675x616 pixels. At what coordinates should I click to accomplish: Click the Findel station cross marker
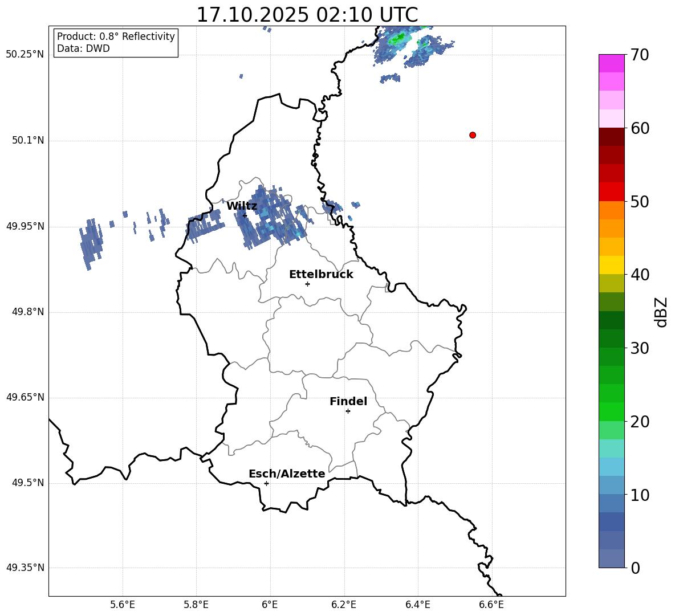click(348, 411)
